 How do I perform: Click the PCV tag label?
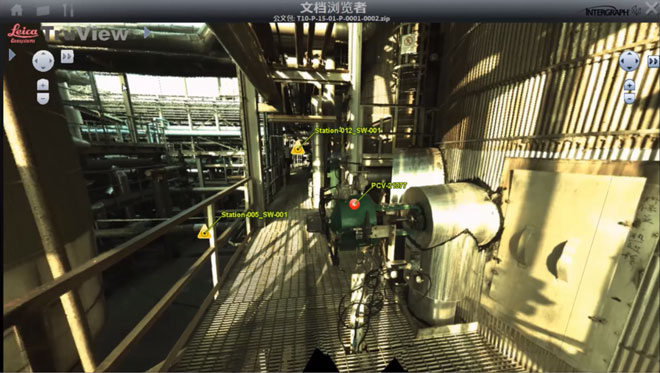click(389, 186)
